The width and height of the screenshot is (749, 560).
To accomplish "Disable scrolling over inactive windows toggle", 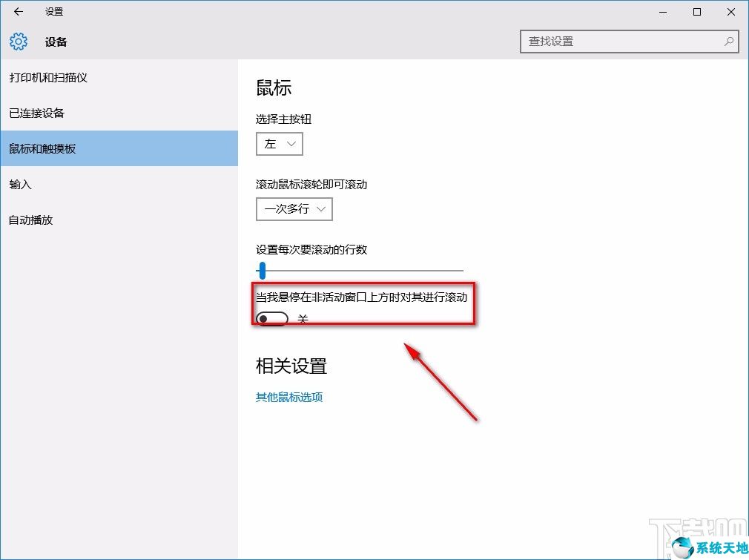I will coord(271,319).
